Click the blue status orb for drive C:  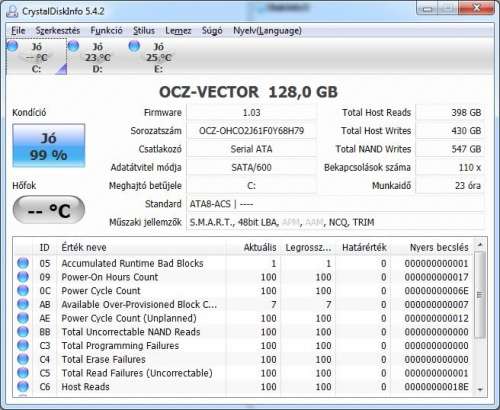(12, 46)
